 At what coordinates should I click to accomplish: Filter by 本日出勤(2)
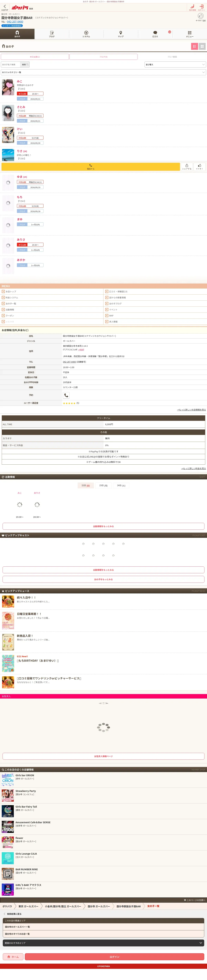35,57
